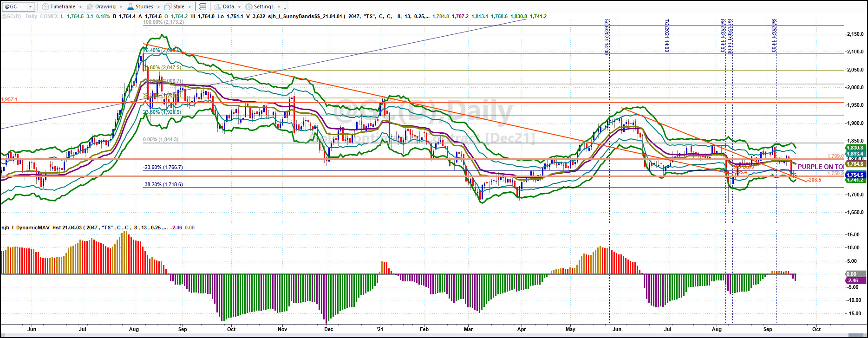Expand the @GC symbol dropdown arrow
Image resolution: width=868 pixels, height=338 pixels.
[x=31, y=7]
